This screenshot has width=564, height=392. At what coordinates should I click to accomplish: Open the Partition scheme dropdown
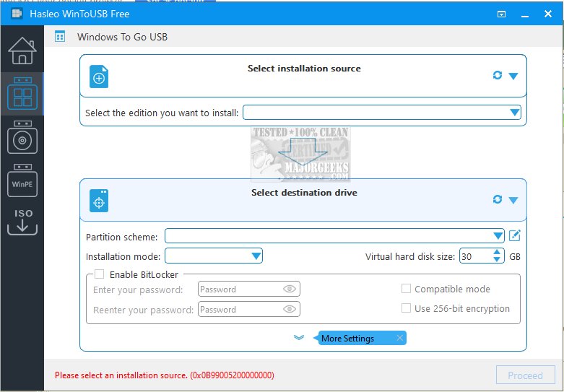coord(334,236)
